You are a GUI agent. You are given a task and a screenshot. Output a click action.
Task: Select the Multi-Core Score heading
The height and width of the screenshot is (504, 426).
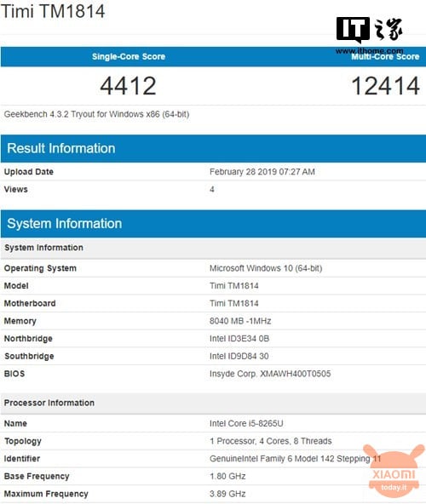point(385,57)
